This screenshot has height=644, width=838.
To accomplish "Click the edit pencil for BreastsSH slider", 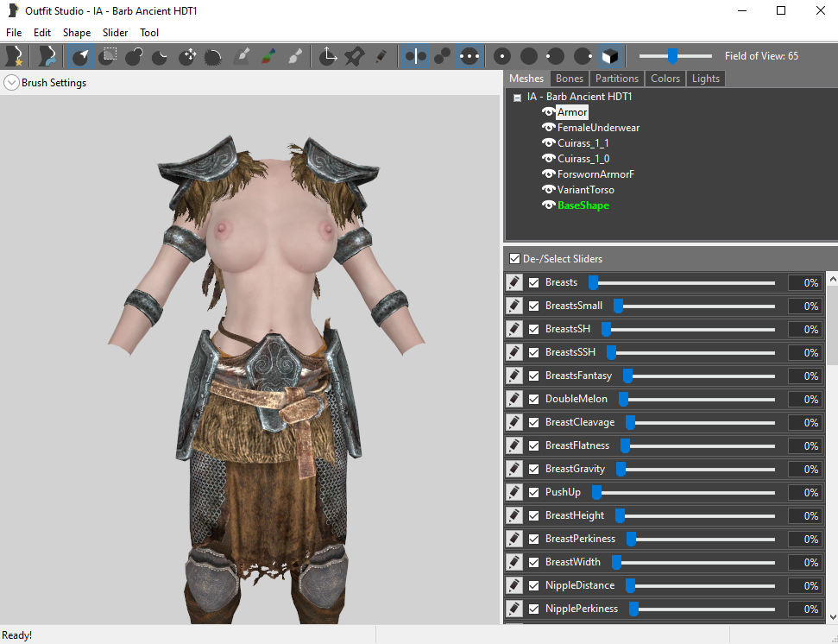I will pyautogui.click(x=514, y=329).
